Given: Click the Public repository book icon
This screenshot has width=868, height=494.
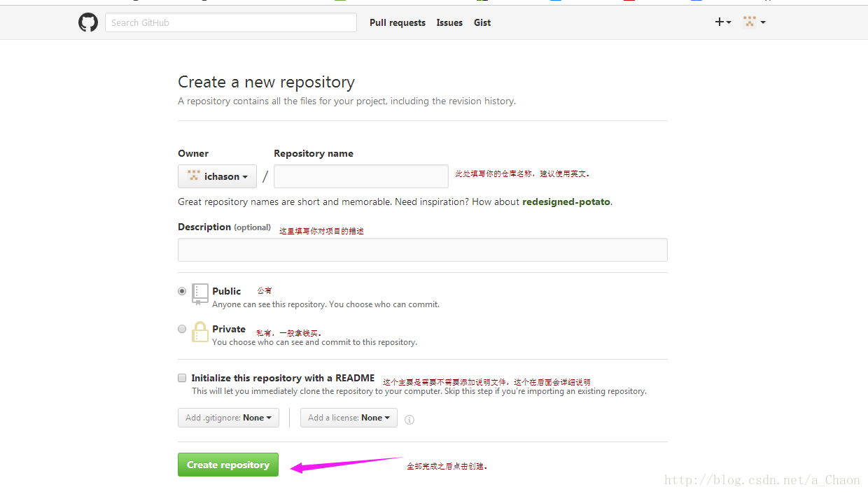Looking at the screenshot, I should coord(200,295).
